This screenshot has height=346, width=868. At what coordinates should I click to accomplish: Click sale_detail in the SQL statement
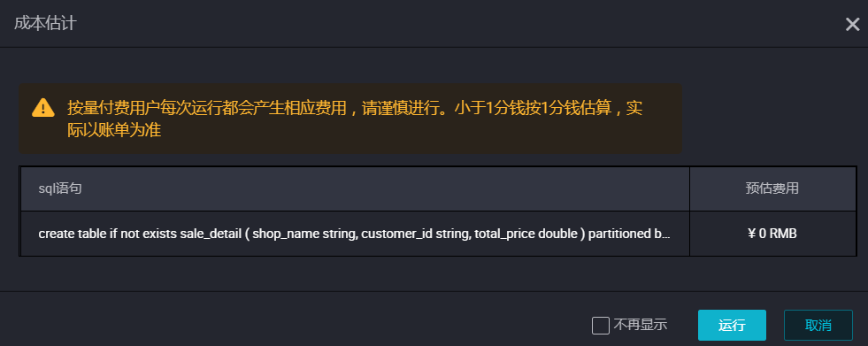pyautogui.click(x=211, y=235)
